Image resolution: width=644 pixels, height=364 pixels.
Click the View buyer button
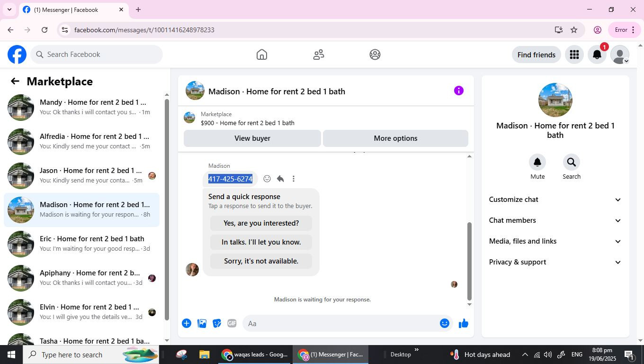point(252,138)
